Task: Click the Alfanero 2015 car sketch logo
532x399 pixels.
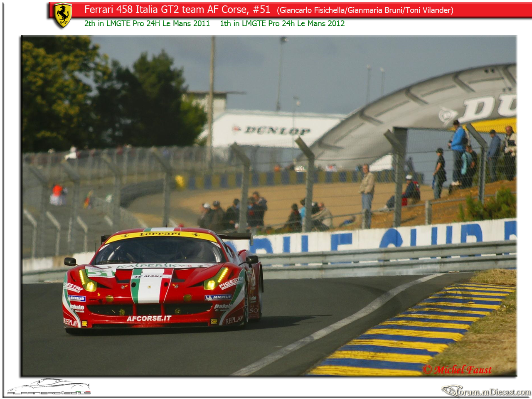Action: tap(49, 387)
